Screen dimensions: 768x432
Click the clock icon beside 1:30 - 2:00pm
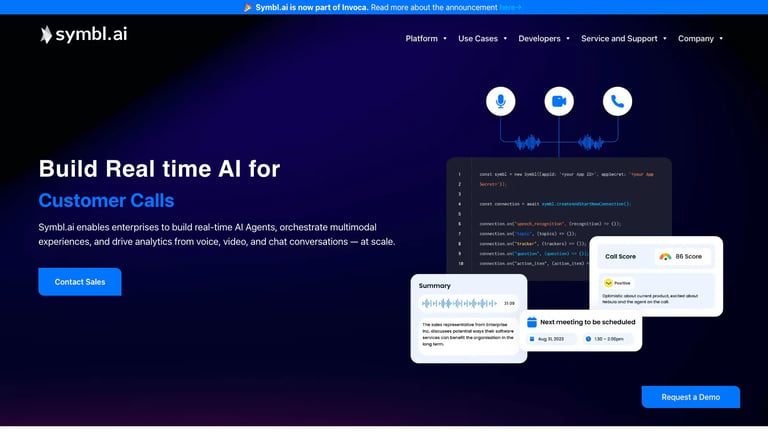[588, 339]
